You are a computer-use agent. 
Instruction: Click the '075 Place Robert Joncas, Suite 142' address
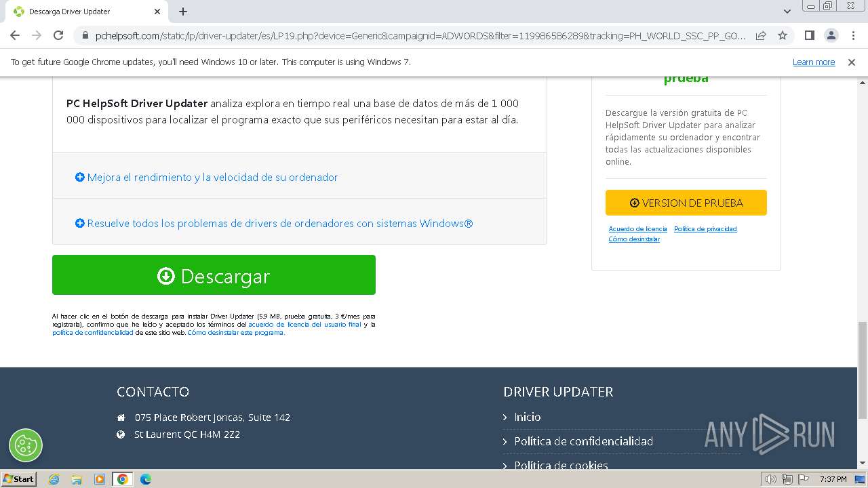point(212,418)
